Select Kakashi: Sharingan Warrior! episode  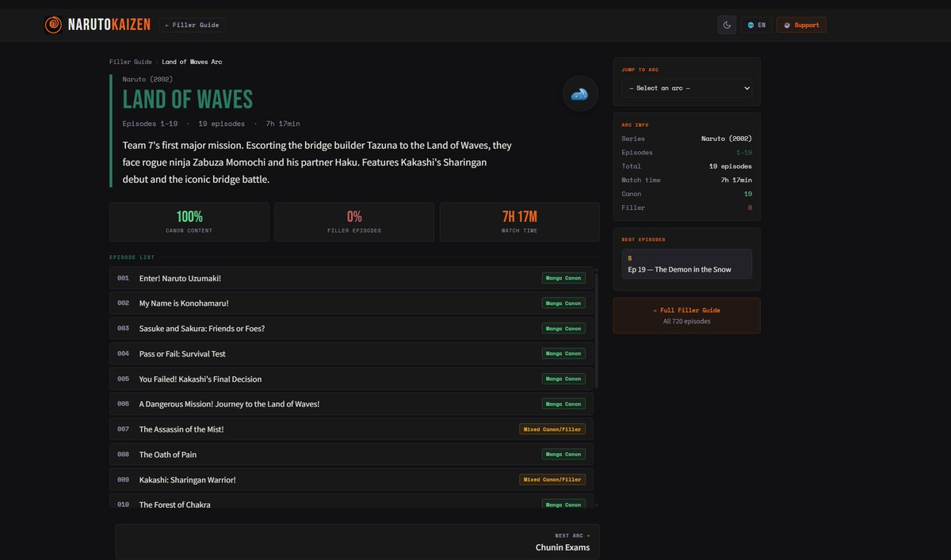(x=351, y=479)
